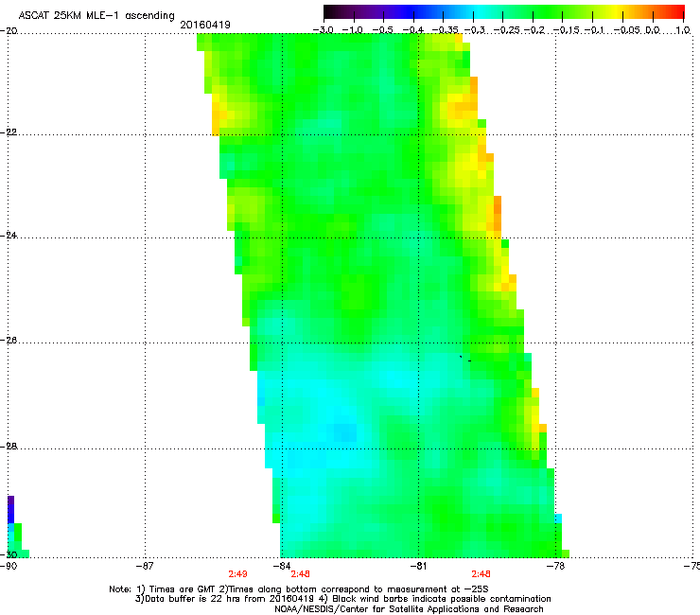Select the 0.0 color scale label

[x=653, y=30]
